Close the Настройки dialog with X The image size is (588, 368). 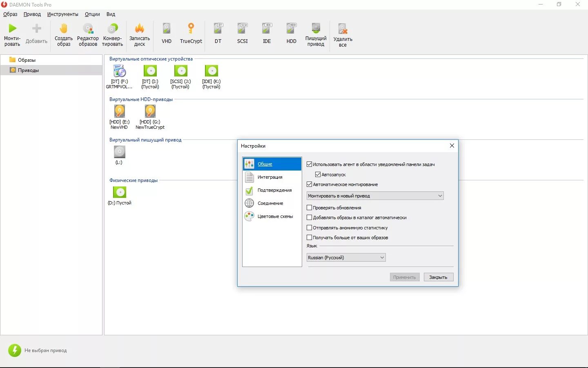point(452,146)
